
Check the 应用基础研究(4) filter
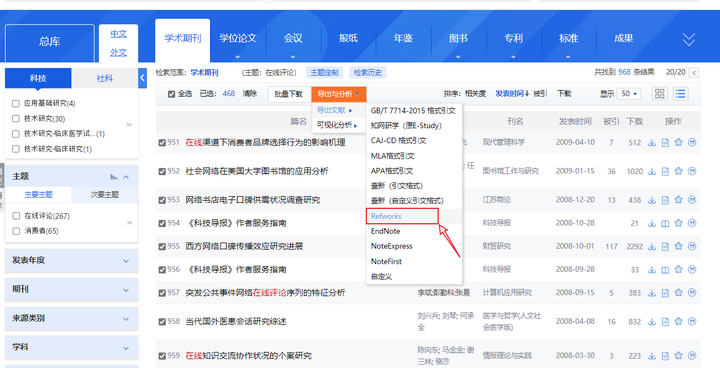(x=16, y=103)
